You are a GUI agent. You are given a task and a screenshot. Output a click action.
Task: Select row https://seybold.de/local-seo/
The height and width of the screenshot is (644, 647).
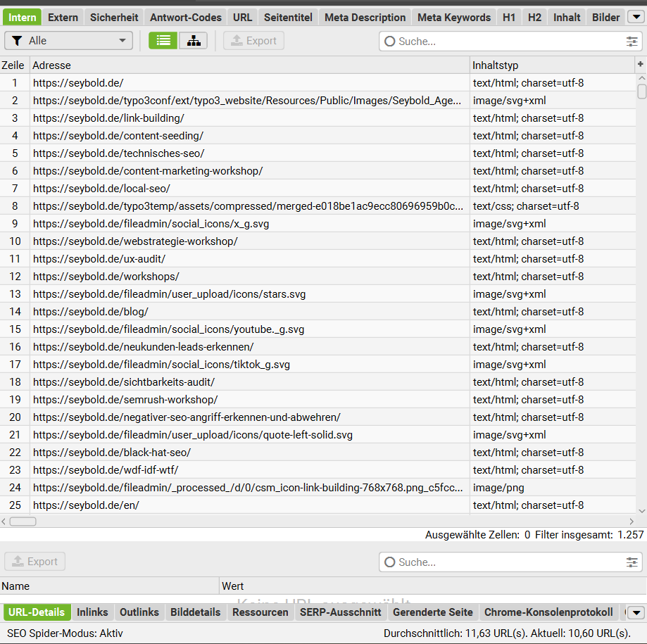pyautogui.click(x=318, y=189)
